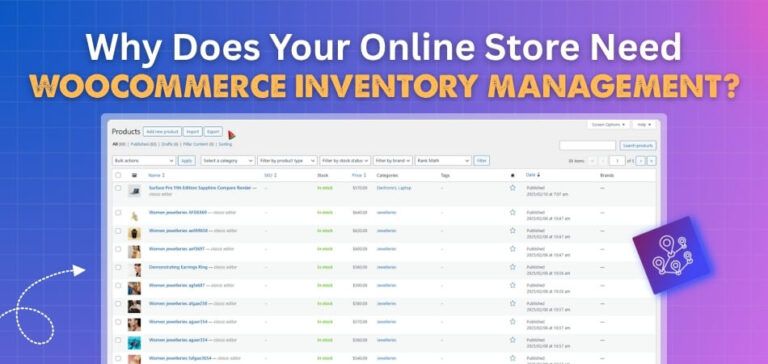This screenshot has width=768, height=364.
Task: Focus the product search input field
Action: tap(587, 146)
